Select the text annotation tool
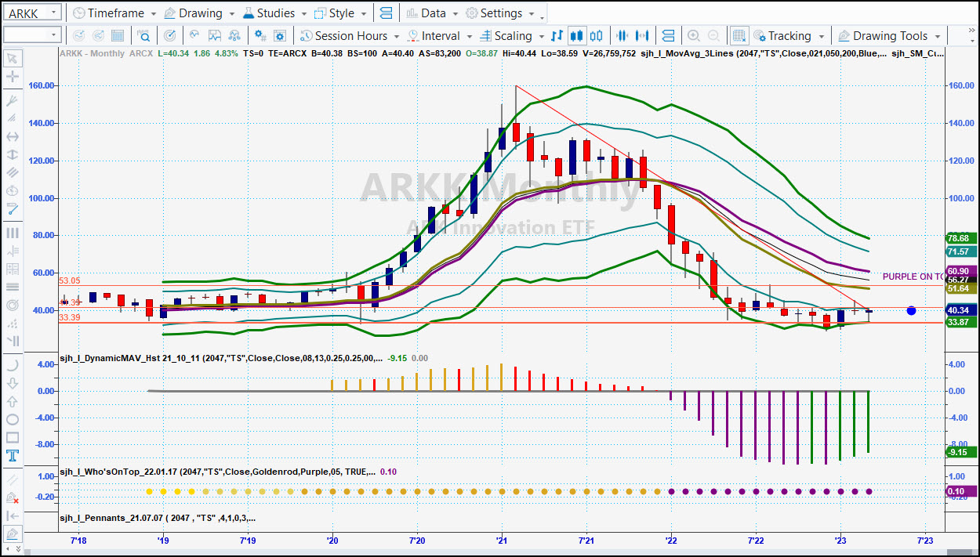 point(13,456)
